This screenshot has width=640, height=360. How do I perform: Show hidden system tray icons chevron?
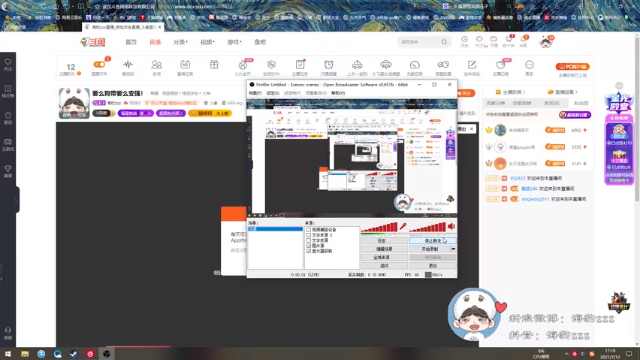567,354
